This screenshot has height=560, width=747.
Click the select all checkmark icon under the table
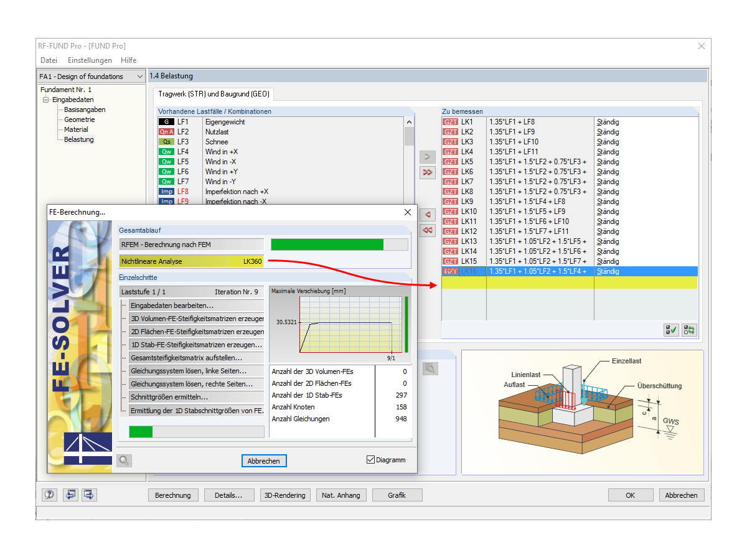[671, 330]
